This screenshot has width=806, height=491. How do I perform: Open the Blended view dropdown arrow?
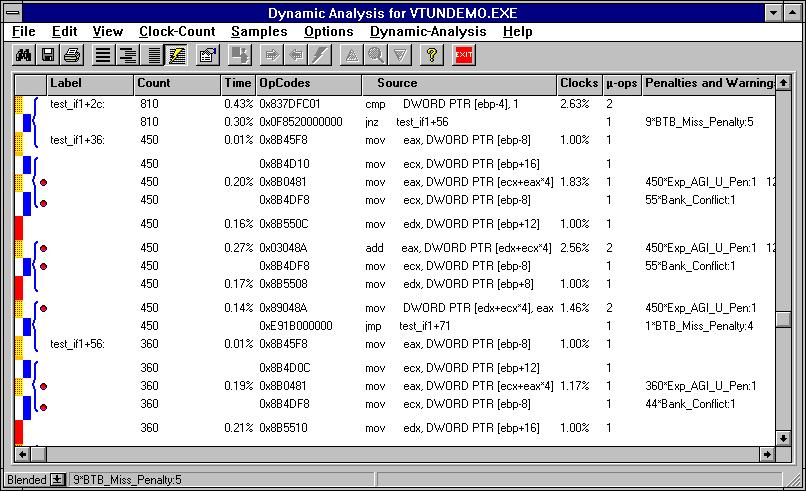click(x=58, y=480)
